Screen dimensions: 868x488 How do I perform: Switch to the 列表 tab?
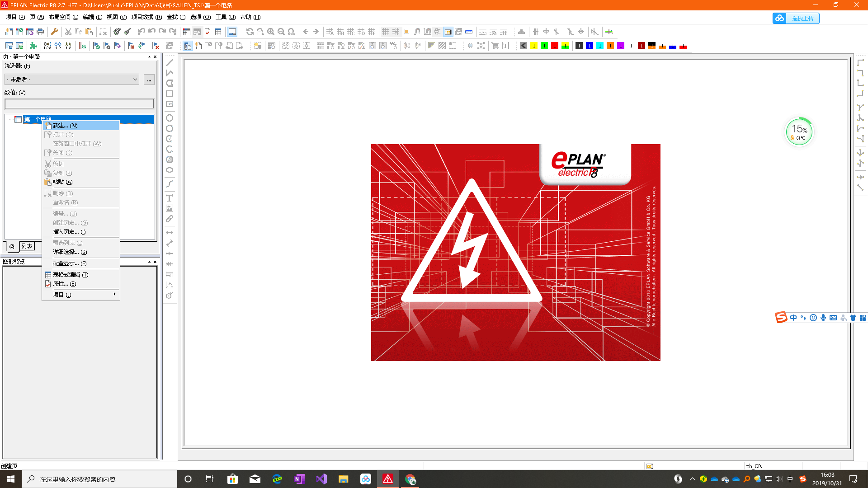coord(27,246)
